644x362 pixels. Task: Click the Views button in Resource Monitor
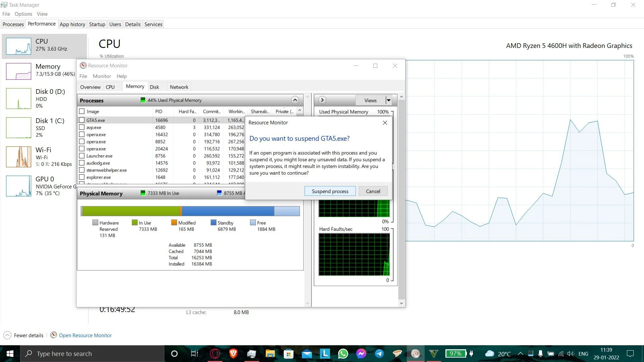tap(370, 100)
